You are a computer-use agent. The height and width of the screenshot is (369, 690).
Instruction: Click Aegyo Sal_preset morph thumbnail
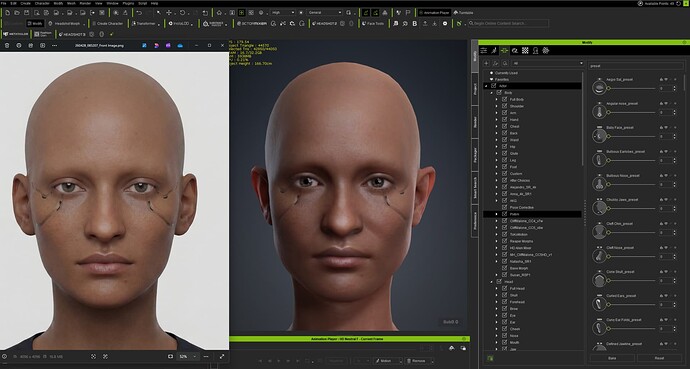(599, 88)
